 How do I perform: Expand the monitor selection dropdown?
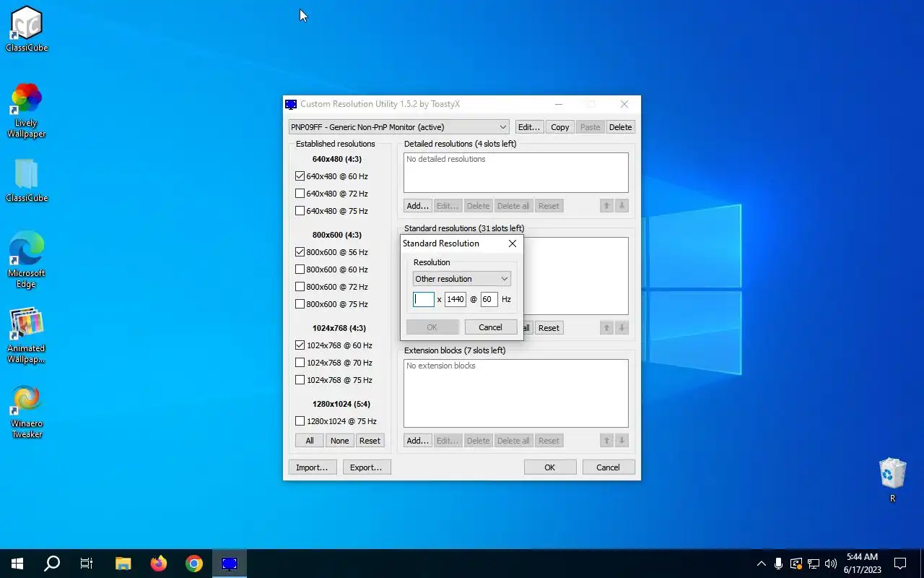click(x=398, y=127)
